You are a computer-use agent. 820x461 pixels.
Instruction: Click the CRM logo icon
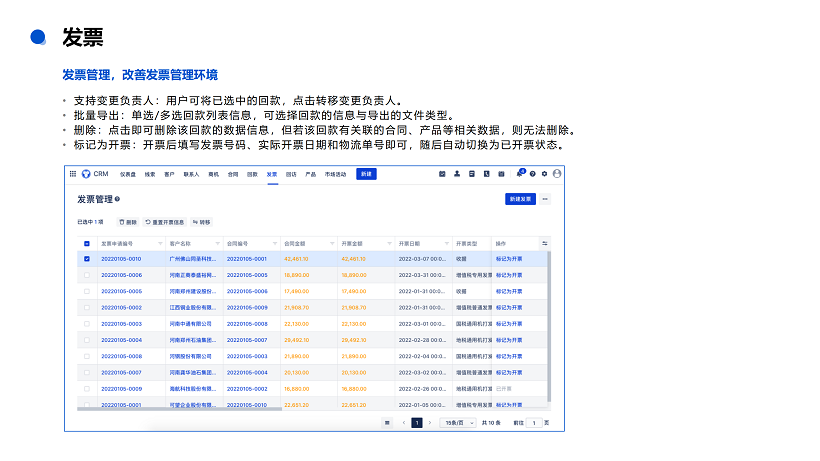86,174
